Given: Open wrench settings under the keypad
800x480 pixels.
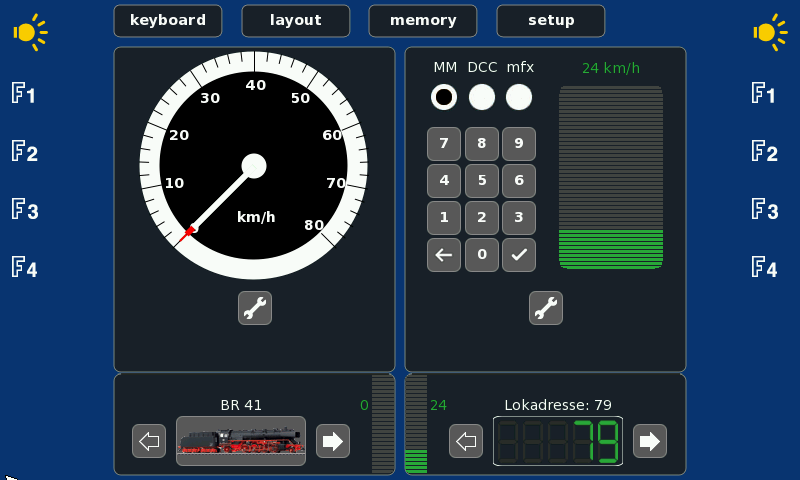Looking at the screenshot, I should coord(546,308).
